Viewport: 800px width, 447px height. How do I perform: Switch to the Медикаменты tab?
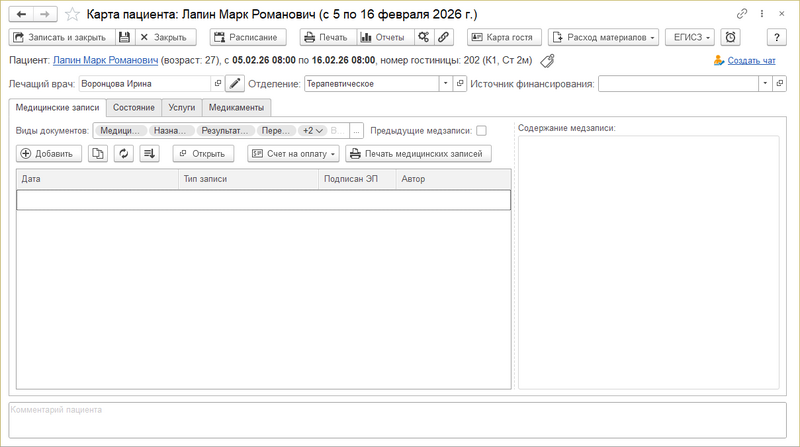pos(236,108)
